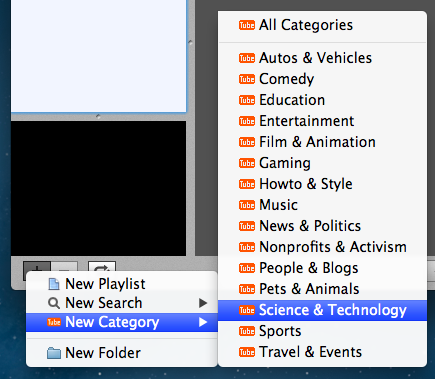The image size is (435, 379).
Task: Click YouTube icon next to Music
Action: (247, 205)
